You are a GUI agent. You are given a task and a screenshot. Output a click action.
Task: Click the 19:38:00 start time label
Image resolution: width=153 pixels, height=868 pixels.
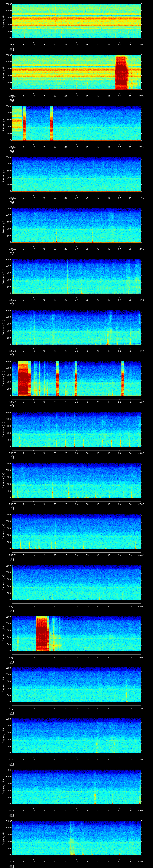click(x=12, y=96)
